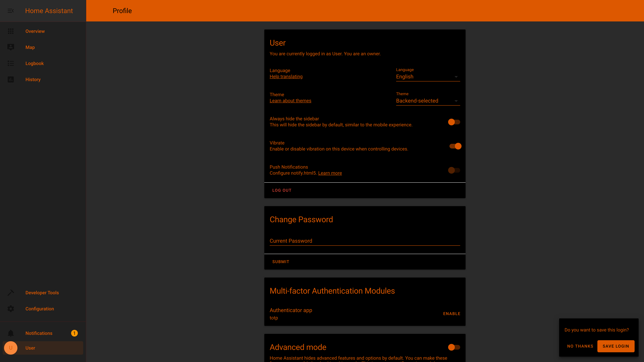644x362 pixels.
Task: Click the User avatar badge
Action: tap(11, 348)
